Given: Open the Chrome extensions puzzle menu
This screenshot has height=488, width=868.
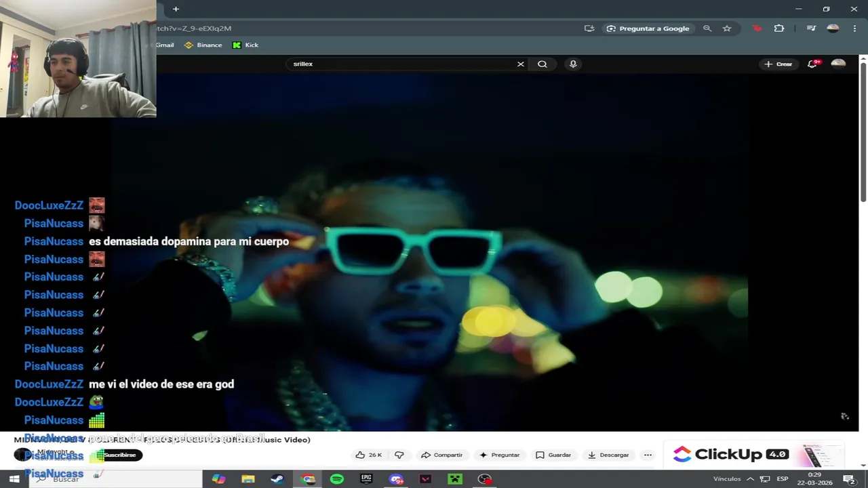Looking at the screenshot, I should coord(779,28).
